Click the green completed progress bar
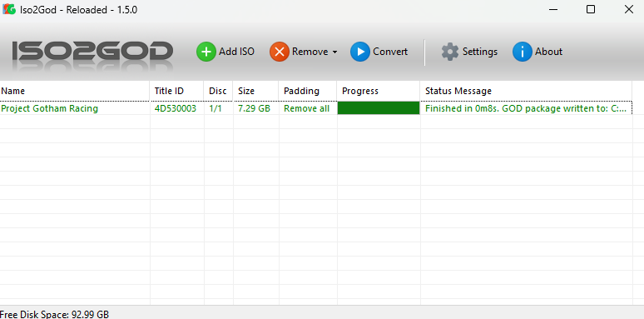This screenshot has width=644, height=319. (x=379, y=108)
